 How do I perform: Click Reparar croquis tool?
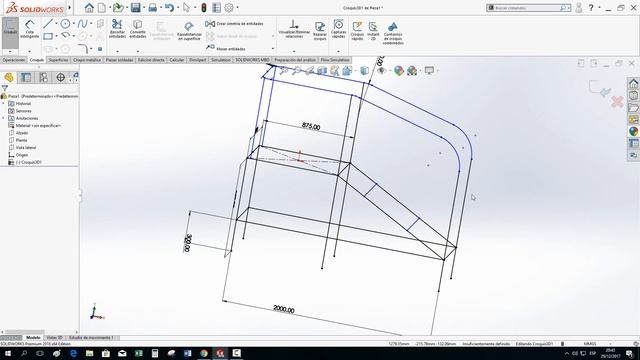(x=320, y=31)
